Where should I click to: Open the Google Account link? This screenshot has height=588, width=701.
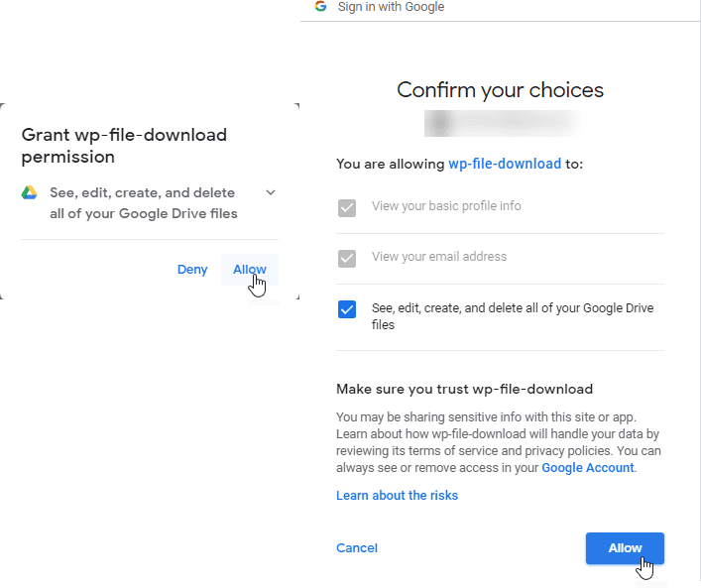(x=588, y=467)
